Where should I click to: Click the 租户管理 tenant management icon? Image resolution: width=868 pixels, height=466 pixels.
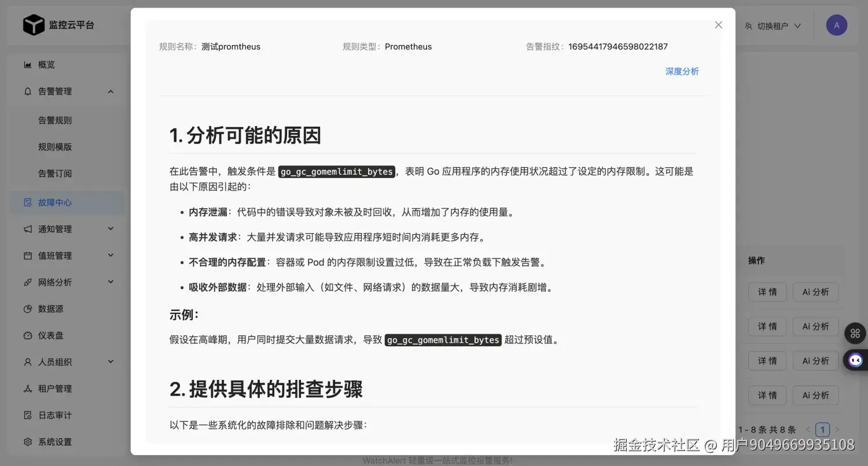coord(27,388)
